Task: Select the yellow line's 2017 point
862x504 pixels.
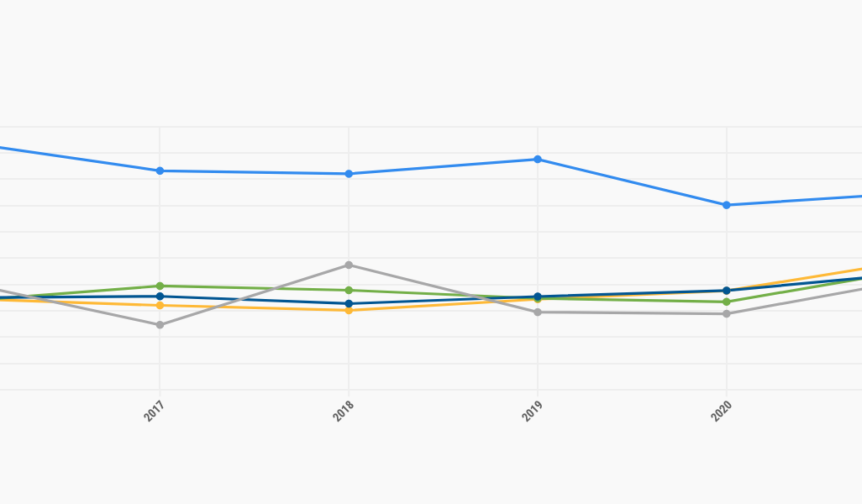Action: [x=160, y=305]
